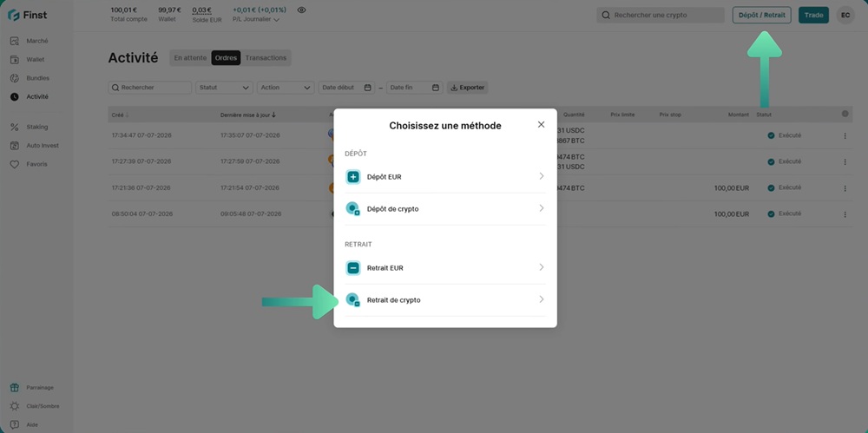Open the Statut dropdown
The image size is (868, 433).
click(x=224, y=88)
